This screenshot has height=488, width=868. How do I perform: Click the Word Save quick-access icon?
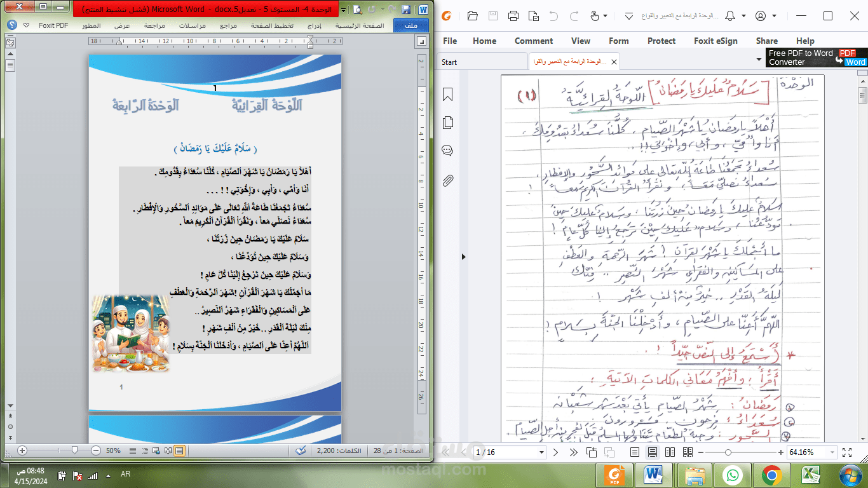tap(405, 10)
